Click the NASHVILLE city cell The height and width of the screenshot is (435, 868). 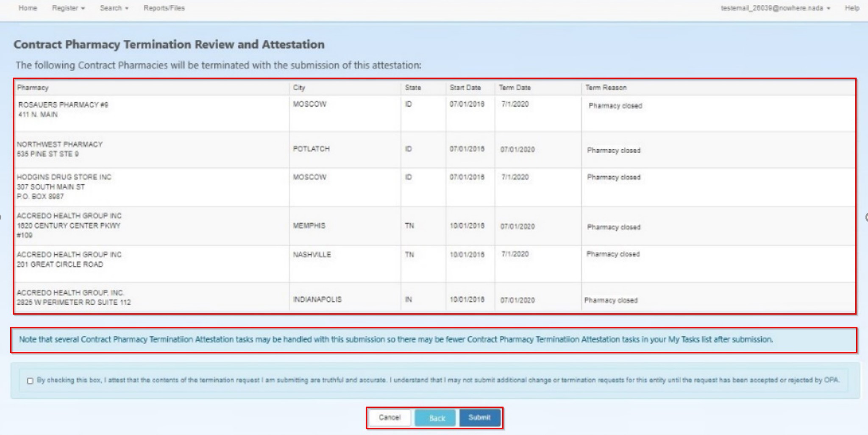312,254
